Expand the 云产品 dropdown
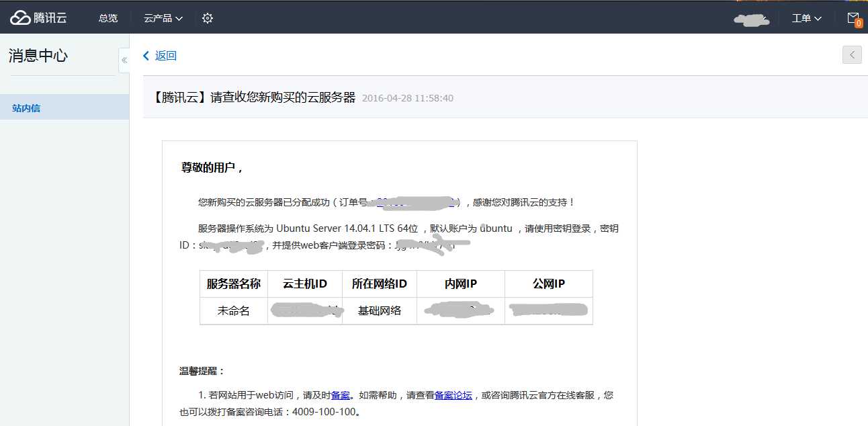The height and width of the screenshot is (426, 868). tap(163, 18)
